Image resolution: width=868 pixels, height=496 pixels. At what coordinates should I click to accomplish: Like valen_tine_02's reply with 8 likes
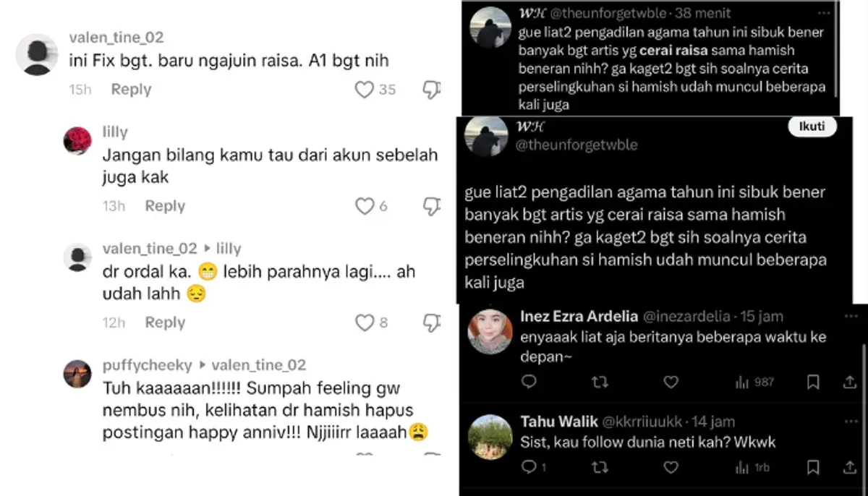(365, 322)
